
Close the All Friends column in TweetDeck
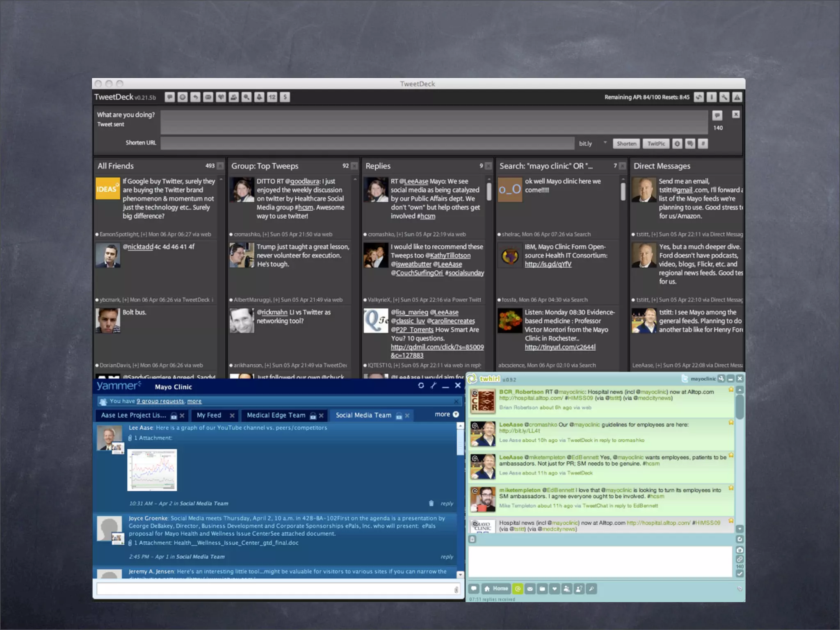point(220,166)
